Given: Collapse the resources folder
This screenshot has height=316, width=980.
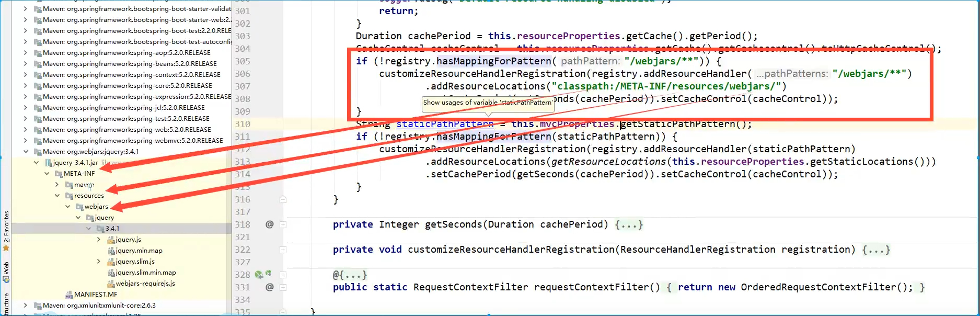Looking at the screenshot, I should (x=57, y=196).
